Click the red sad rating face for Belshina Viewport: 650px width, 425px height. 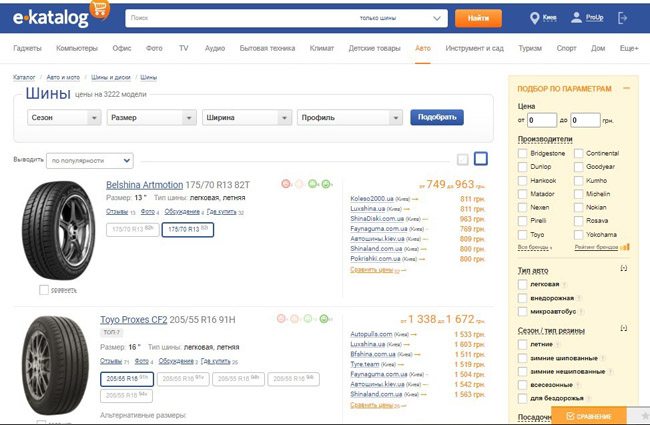click(x=286, y=183)
